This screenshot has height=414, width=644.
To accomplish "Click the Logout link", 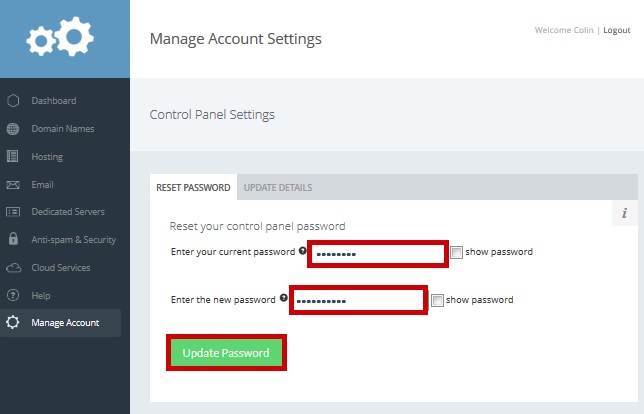I will (616, 30).
